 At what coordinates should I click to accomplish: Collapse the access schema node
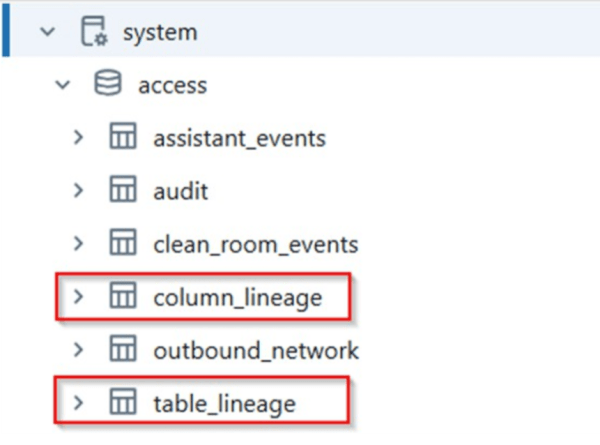click(64, 85)
